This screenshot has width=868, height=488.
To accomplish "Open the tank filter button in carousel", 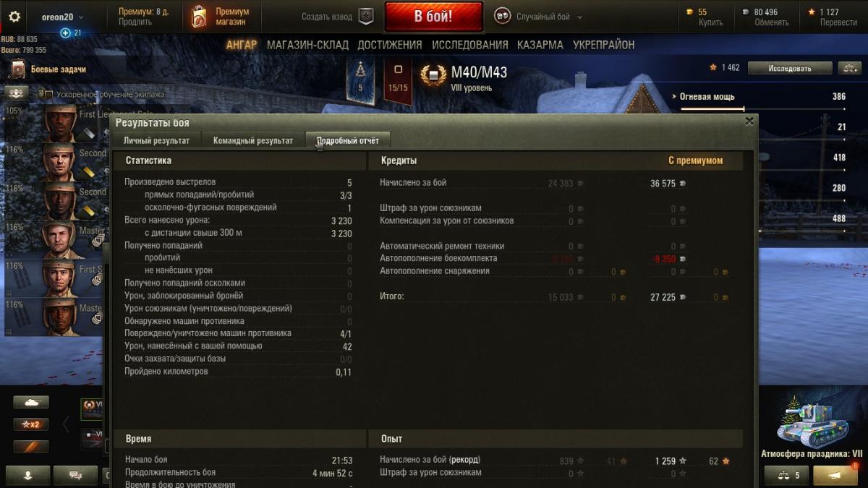I will [x=31, y=402].
